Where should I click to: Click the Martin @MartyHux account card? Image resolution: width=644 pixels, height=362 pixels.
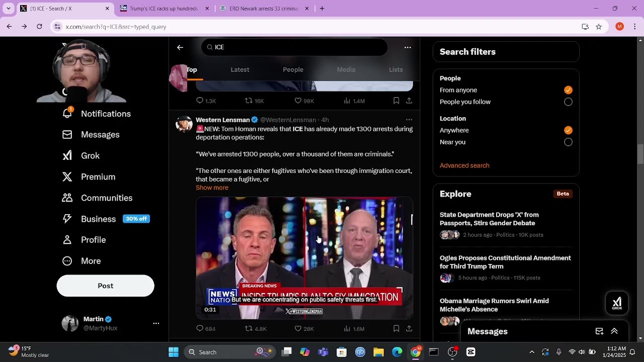click(111, 323)
